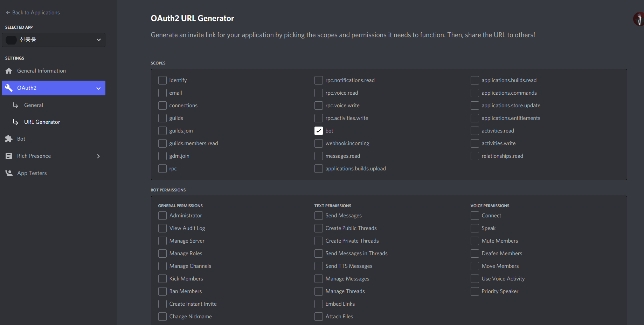
Task: Check the applications.builds.read scope
Action: pos(475,80)
